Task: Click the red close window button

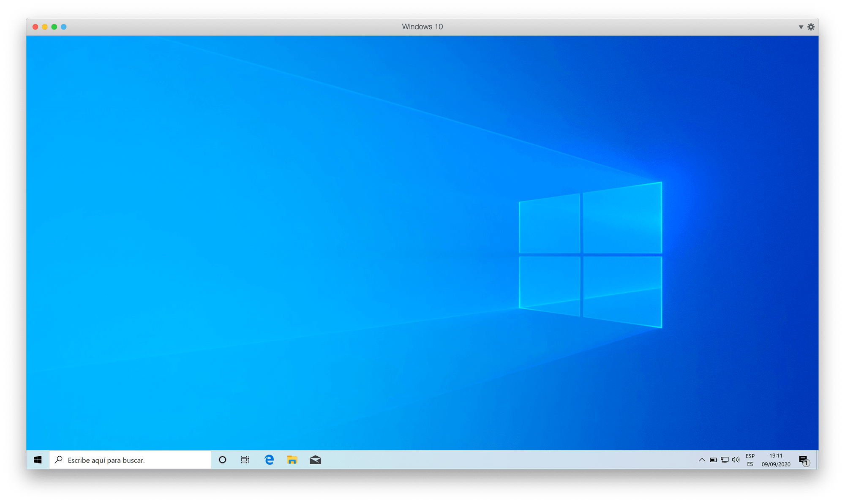Action: coord(35,27)
